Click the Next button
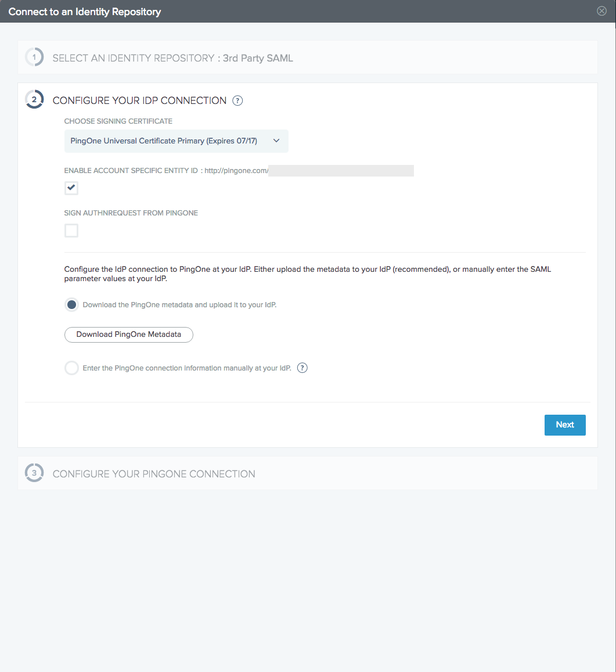The width and height of the screenshot is (616, 672). click(x=564, y=425)
